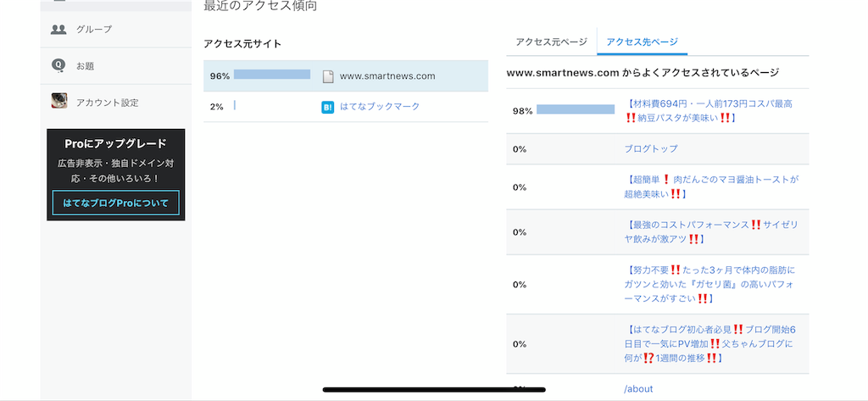868x401 pixels.
Task: Open the はてなブックマーク link
Action: point(380,106)
